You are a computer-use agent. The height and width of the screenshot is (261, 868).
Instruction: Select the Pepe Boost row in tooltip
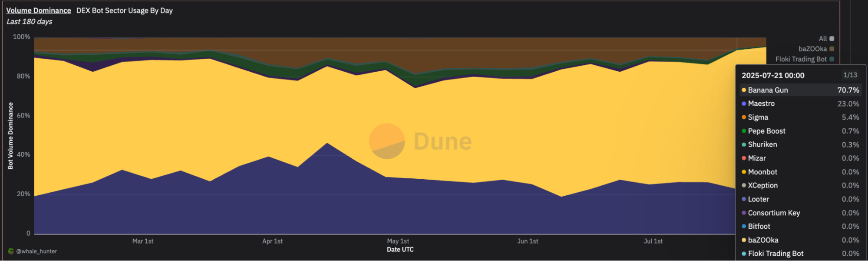[x=800, y=131]
